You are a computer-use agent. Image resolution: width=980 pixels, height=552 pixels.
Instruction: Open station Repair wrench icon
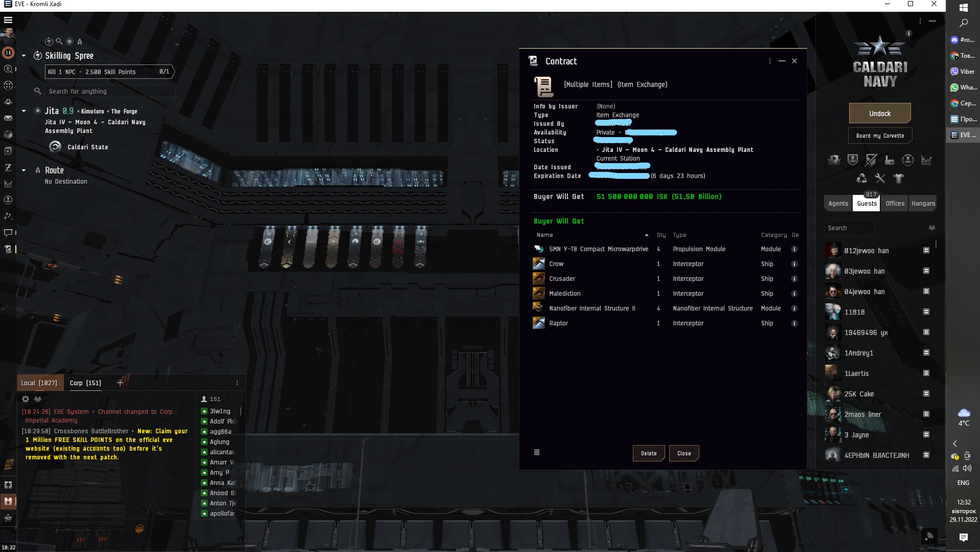pos(880,178)
